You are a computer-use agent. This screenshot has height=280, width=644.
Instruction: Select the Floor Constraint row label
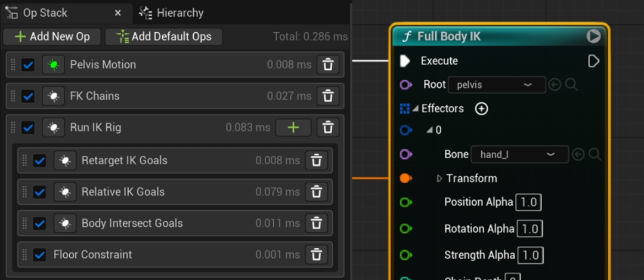[x=92, y=254]
